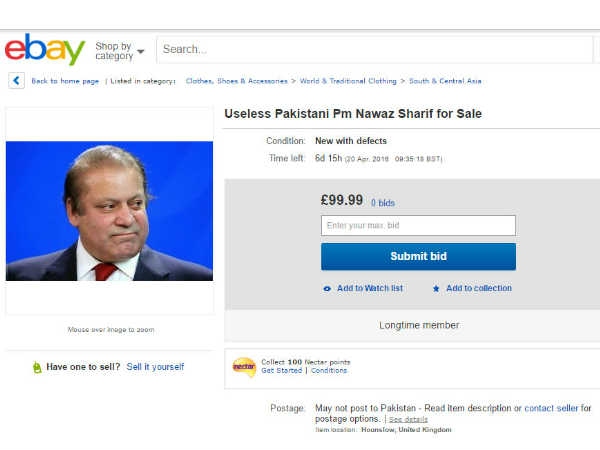Open Nectar Conditions link
Screen dimensions: 600x450
coord(329,370)
